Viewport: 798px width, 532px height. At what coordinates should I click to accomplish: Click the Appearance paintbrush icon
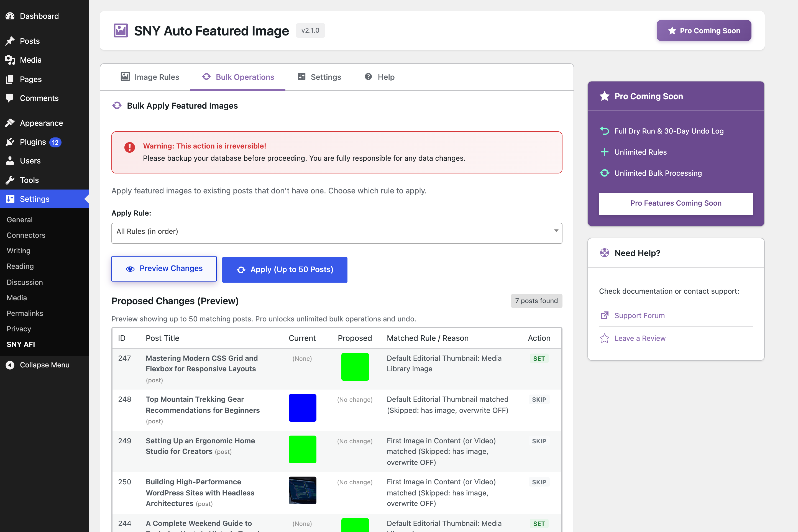click(x=10, y=123)
